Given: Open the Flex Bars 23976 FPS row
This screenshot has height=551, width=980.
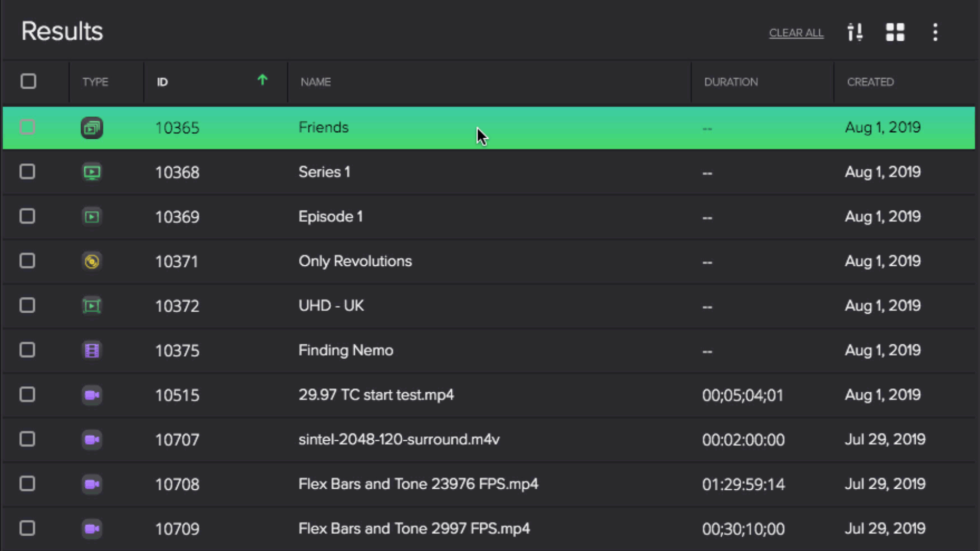Looking at the screenshot, I should click(418, 484).
